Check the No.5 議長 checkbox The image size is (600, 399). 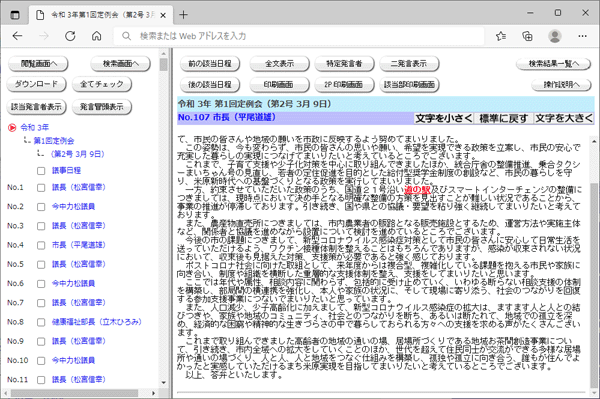tap(41, 265)
